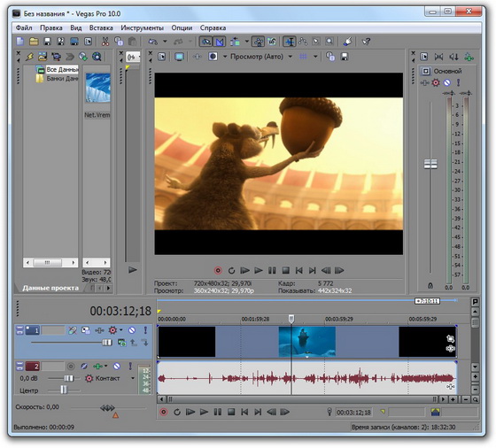Open the split screen view dropdown arrow
Image resolution: width=496 pixels, height=448 pixels.
[225, 57]
